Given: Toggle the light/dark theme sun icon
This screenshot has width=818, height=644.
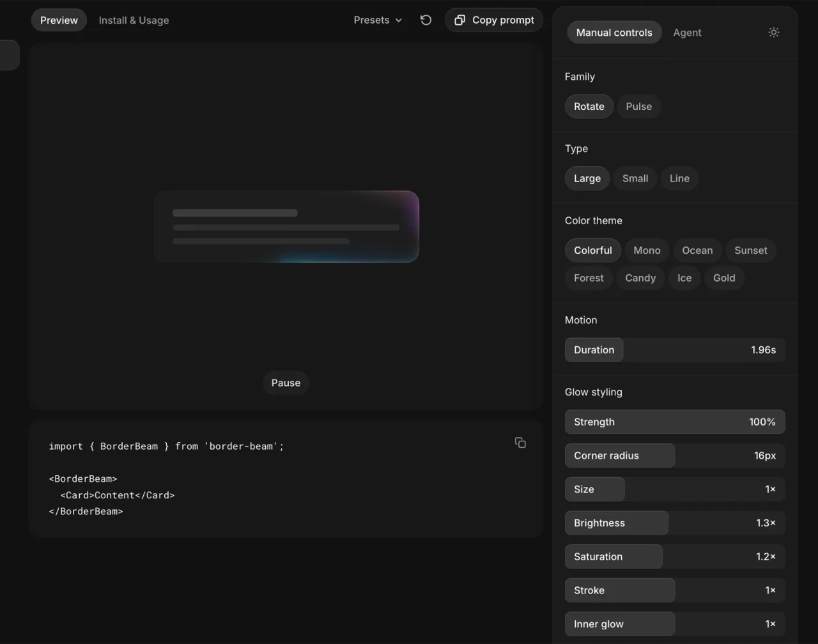Looking at the screenshot, I should (x=773, y=33).
